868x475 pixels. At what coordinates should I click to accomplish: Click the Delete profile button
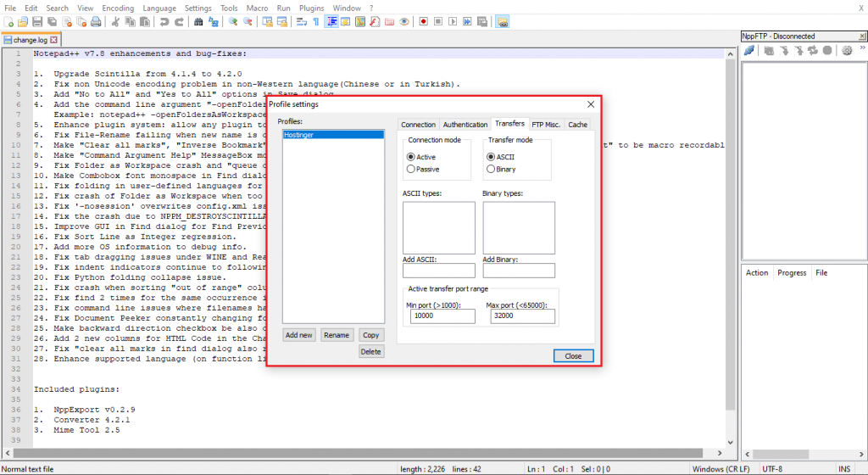coord(371,351)
